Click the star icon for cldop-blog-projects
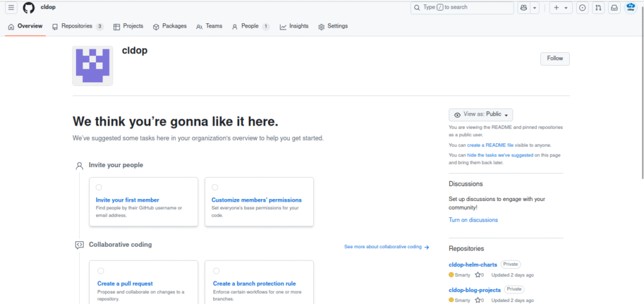The image size is (644, 304). click(478, 300)
